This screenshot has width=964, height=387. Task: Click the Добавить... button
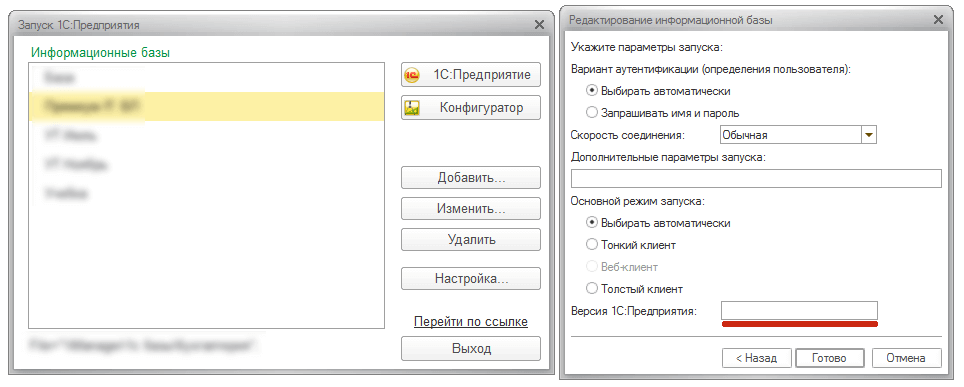pyautogui.click(x=471, y=178)
